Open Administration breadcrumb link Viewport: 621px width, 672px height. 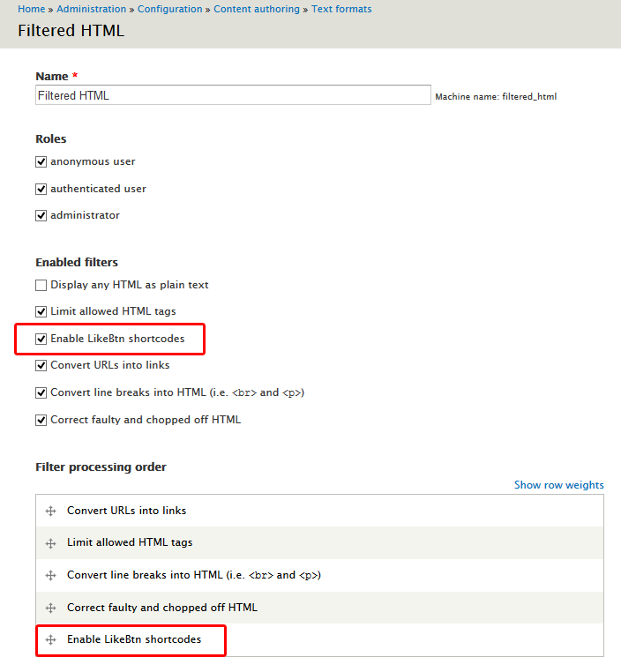click(x=92, y=9)
